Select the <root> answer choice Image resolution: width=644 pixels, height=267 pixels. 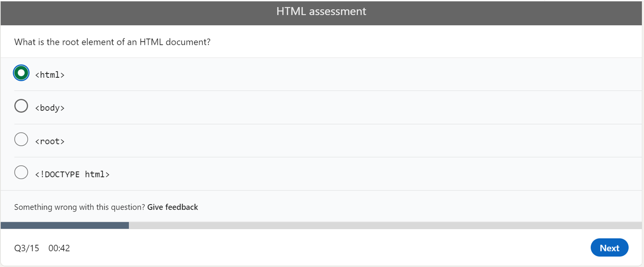[21, 139]
